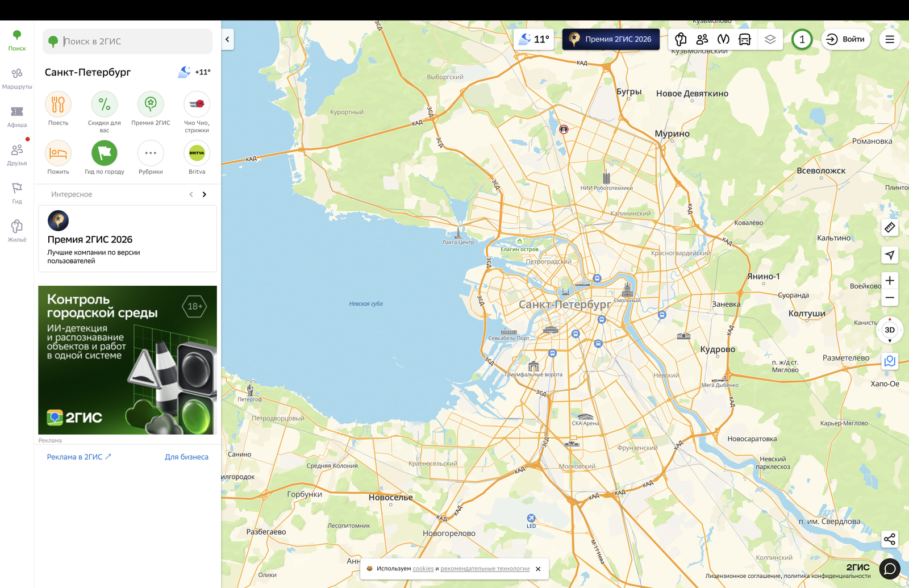
Task: Toggle the public transport layer
Action: tap(745, 39)
